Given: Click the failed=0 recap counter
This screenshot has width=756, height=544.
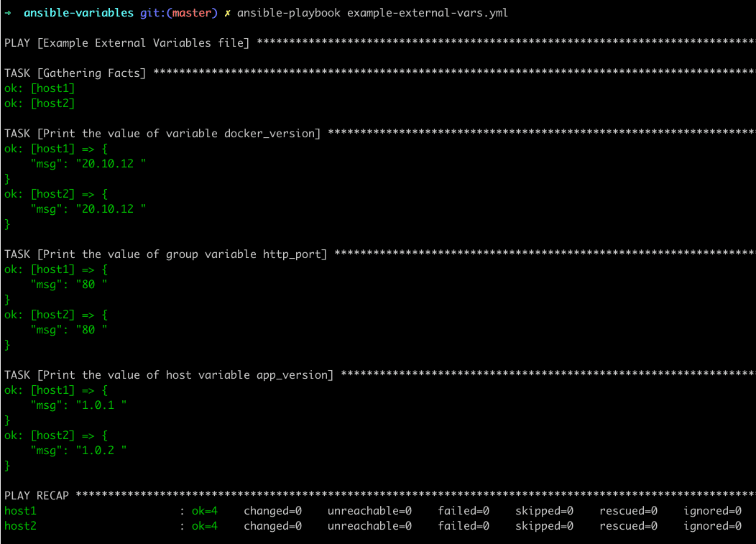Looking at the screenshot, I should (464, 510).
